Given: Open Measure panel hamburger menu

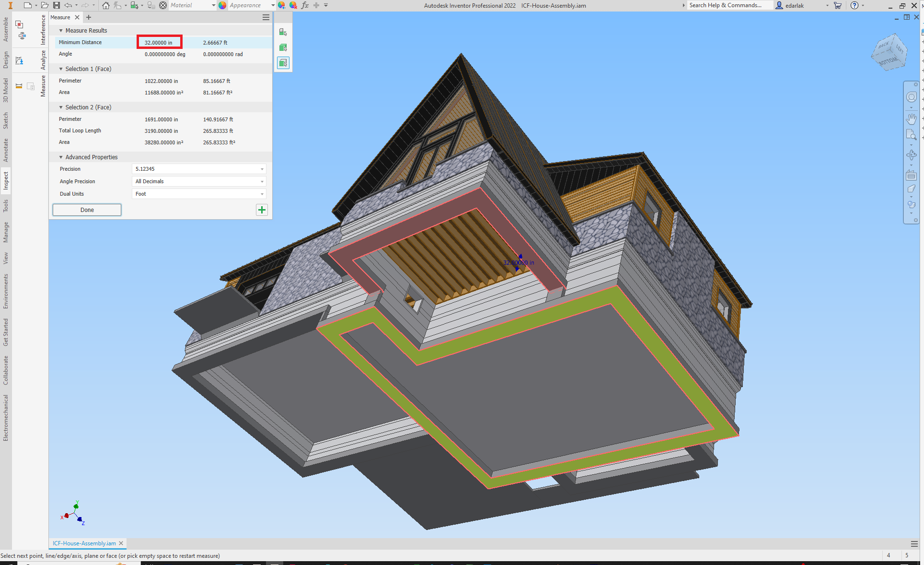Looking at the screenshot, I should [x=266, y=17].
